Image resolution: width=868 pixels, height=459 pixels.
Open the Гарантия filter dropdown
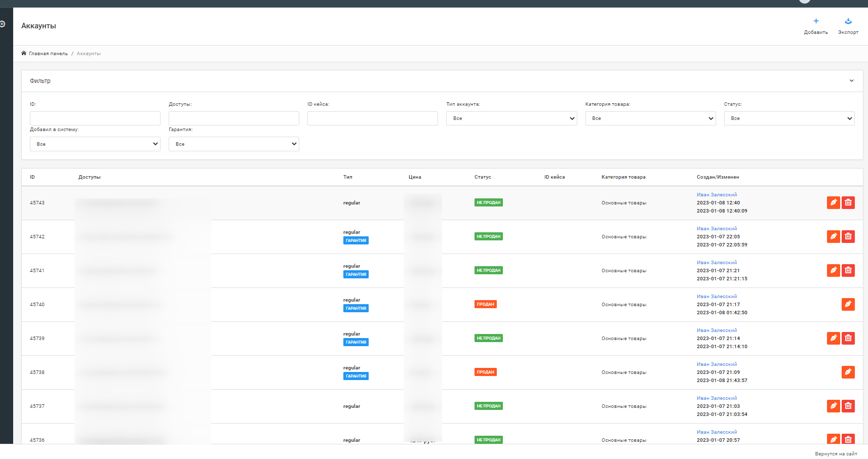click(233, 144)
